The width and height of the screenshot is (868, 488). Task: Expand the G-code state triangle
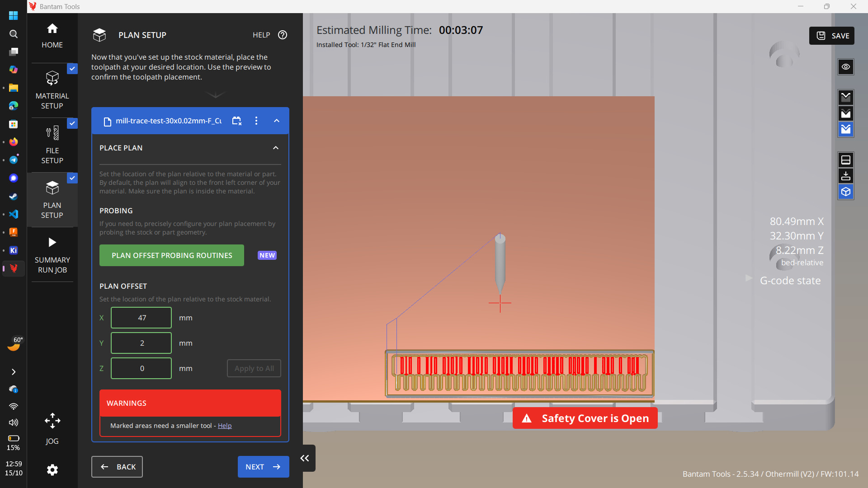coord(749,278)
